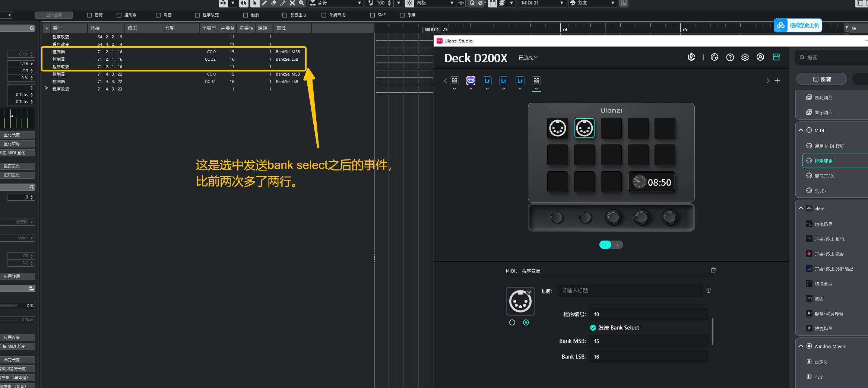Click the 显示全部 button
868x388 pixels.
click(x=54, y=15)
